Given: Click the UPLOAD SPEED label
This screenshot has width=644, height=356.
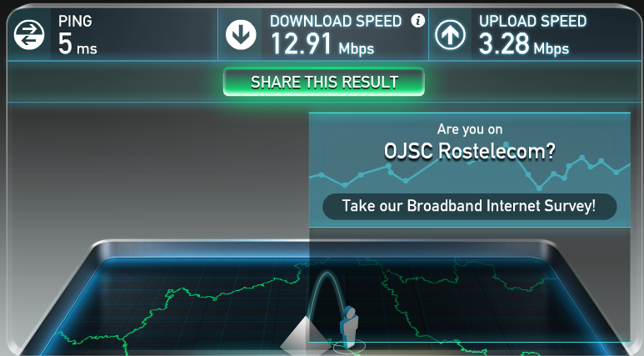Looking at the screenshot, I should tap(532, 21).
